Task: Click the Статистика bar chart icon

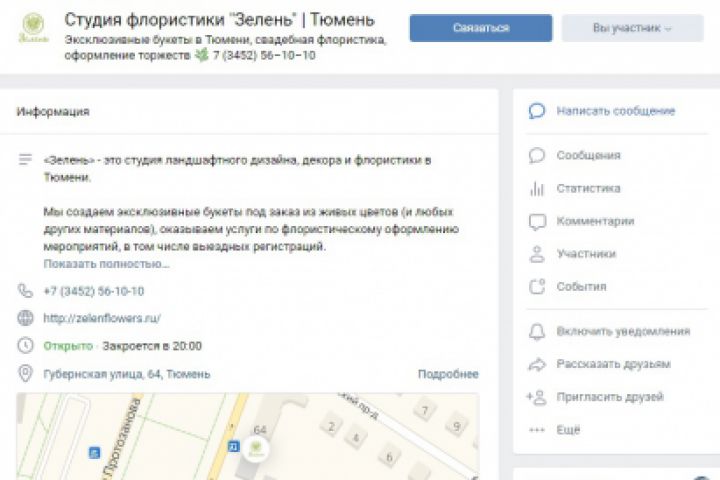Action: (537, 188)
